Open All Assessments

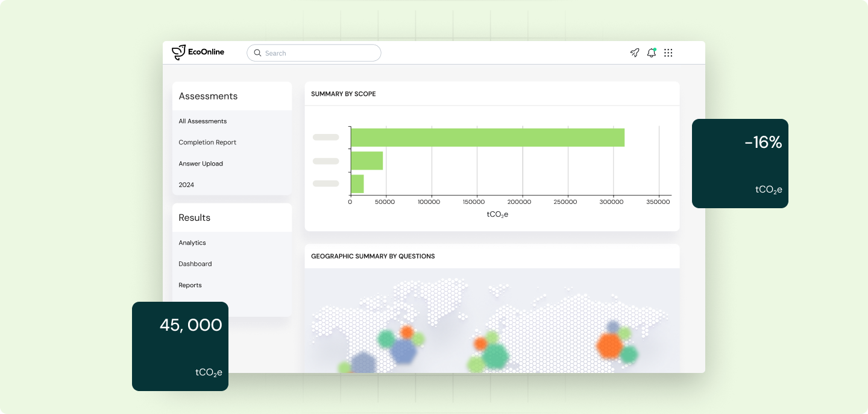203,121
